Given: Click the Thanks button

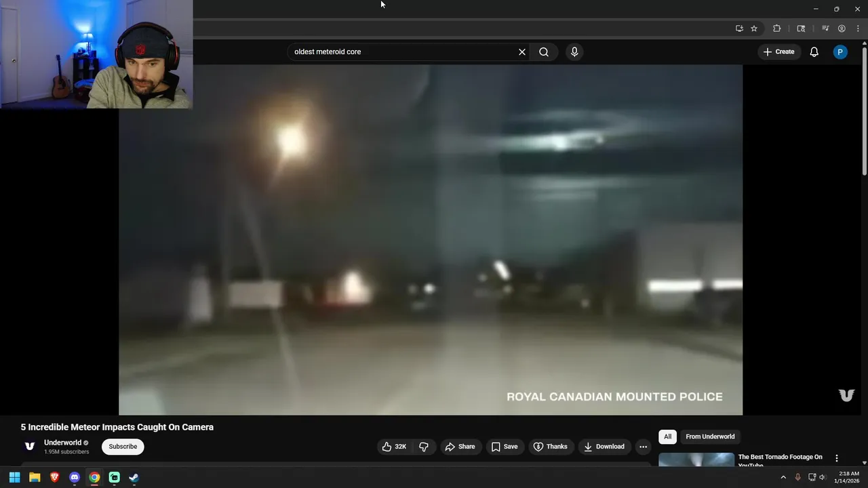Looking at the screenshot, I should [x=550, y=447].
